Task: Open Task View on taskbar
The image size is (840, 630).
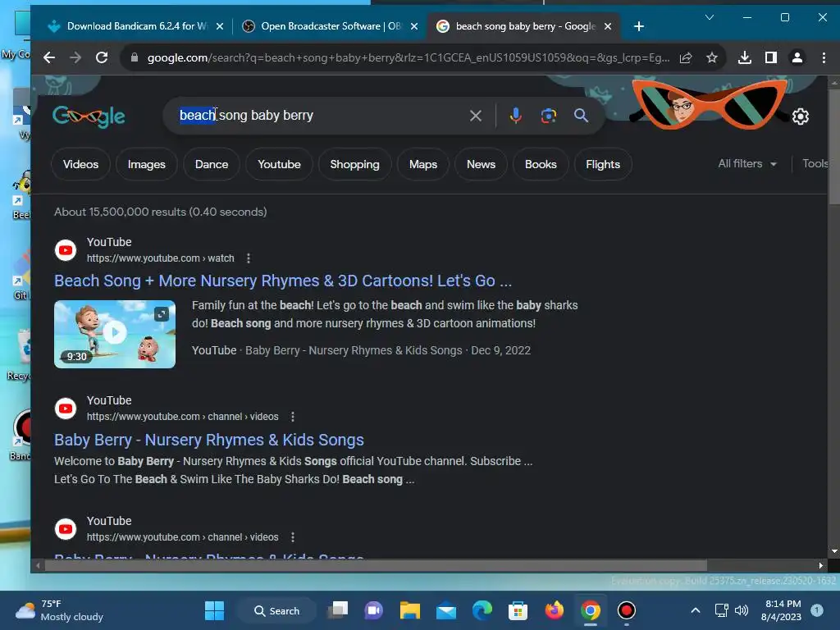Action: coord(338,610)
